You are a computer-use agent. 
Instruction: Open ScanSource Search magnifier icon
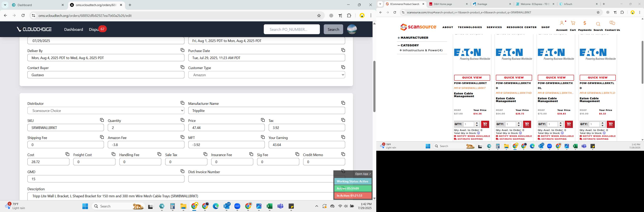[x=598, y=24]
